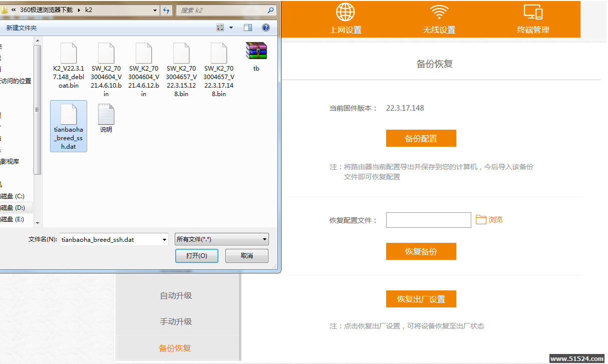
Task: Expand the address bar history dropdown
Action: click(154, 10)
